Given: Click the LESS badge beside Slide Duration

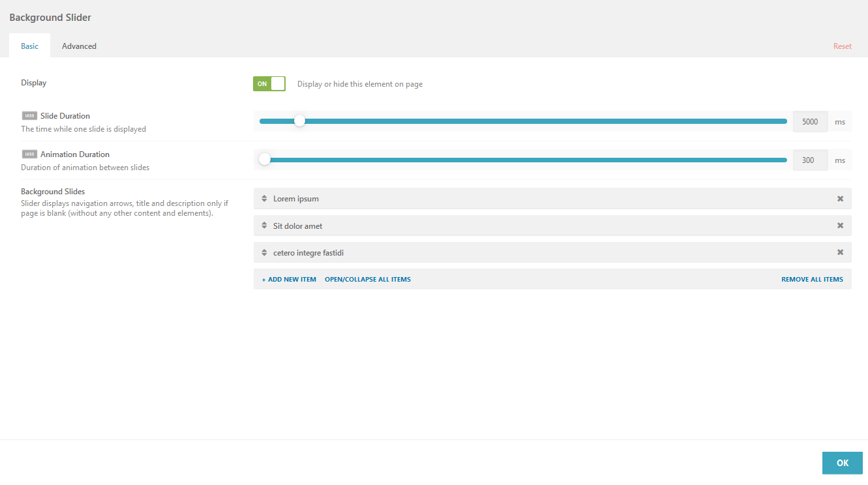Looking at the screenshot, I should coord(29,116).
